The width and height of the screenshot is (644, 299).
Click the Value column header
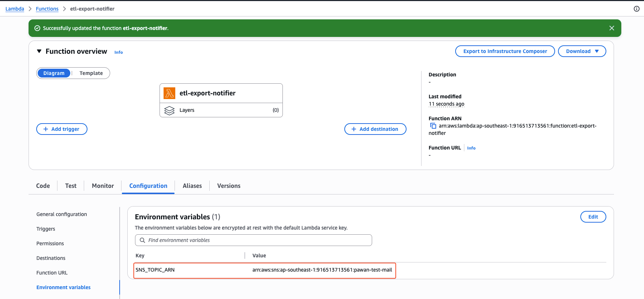tap(259, 256)
